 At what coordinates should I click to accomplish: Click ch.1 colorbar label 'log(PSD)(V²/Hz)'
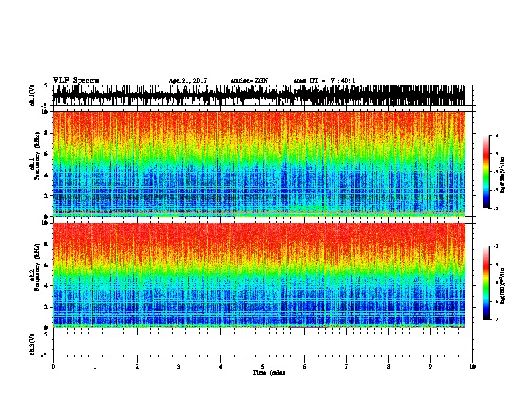pos(502,175)
